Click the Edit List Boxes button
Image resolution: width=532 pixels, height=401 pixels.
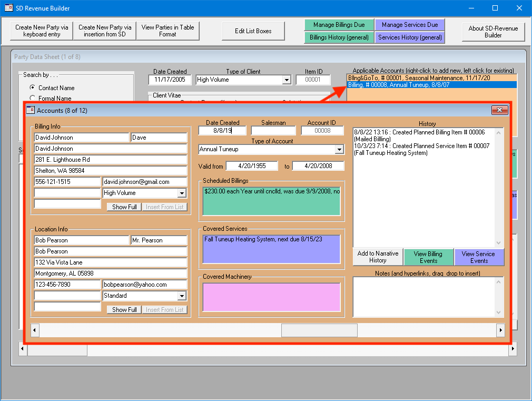point(253,31)
